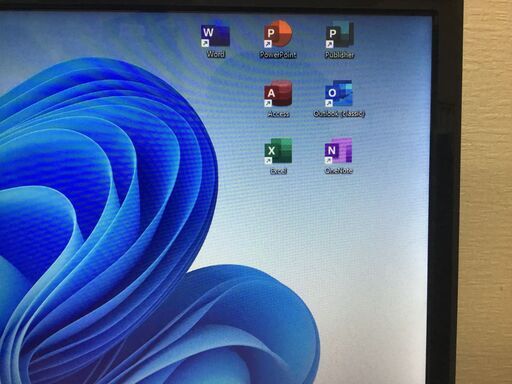Click the shortcut arrow overlay on Excel icon
The image size is (512, 384).
(268, 161)
